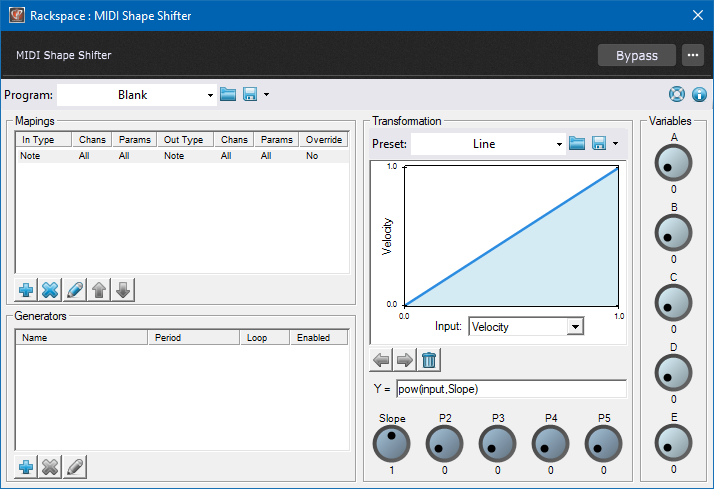Image resolution: width=714 pixels, height=489 pixels.
Task: Click the Y = formula input field
Action: click(511, 389)
